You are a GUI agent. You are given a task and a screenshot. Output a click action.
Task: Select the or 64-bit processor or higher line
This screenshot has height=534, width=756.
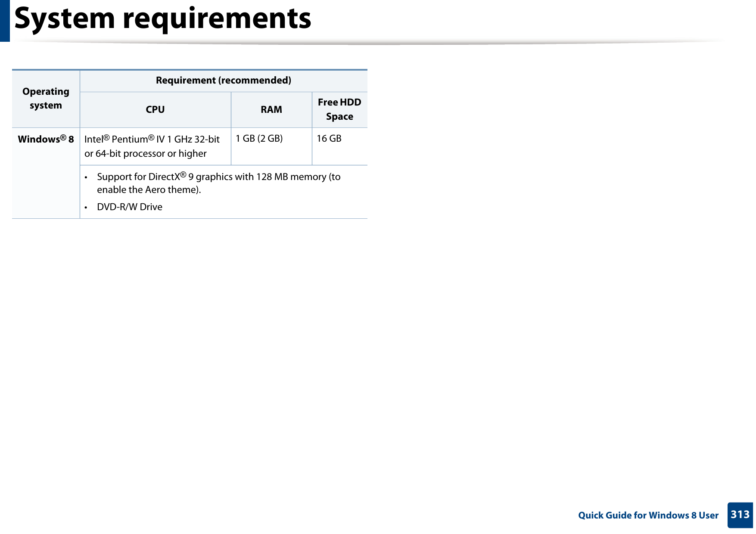[146, 153]
